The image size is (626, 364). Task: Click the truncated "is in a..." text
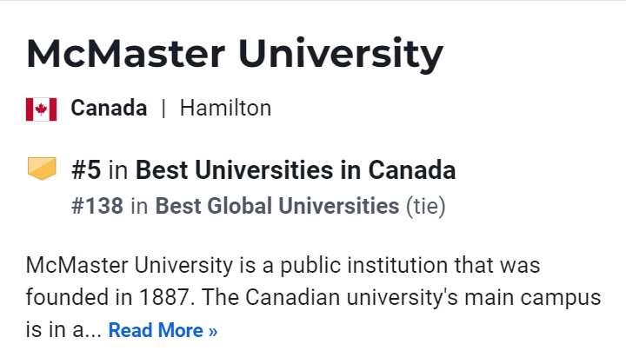tap(63, 331)
